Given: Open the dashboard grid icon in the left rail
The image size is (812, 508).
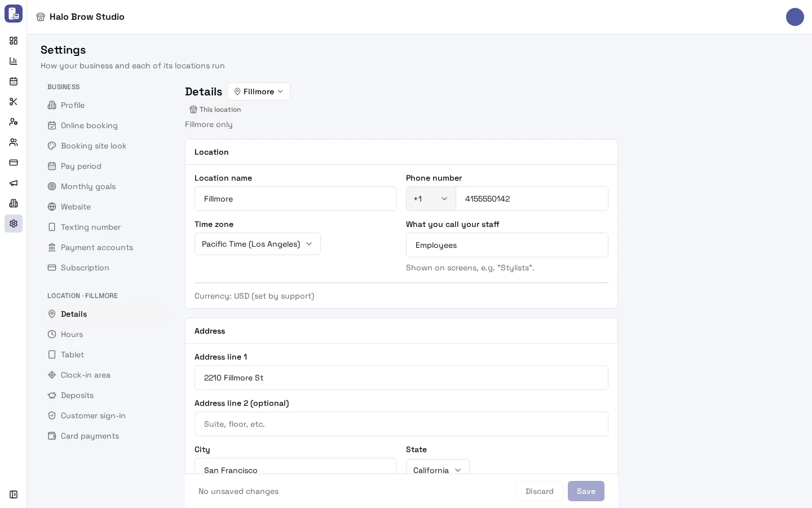Looking at the screenshot, I should click(x=14, y=41).
